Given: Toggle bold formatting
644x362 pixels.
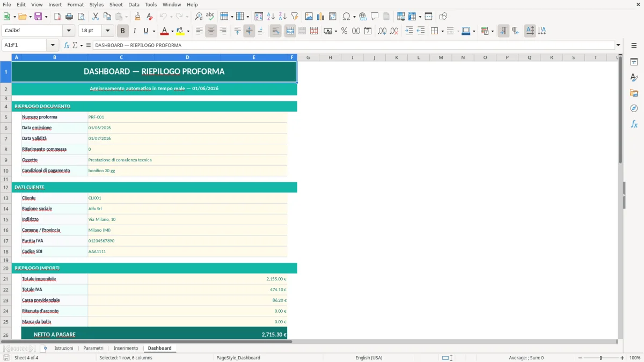Looking at the screenshot, I should (x=123, y=31).
